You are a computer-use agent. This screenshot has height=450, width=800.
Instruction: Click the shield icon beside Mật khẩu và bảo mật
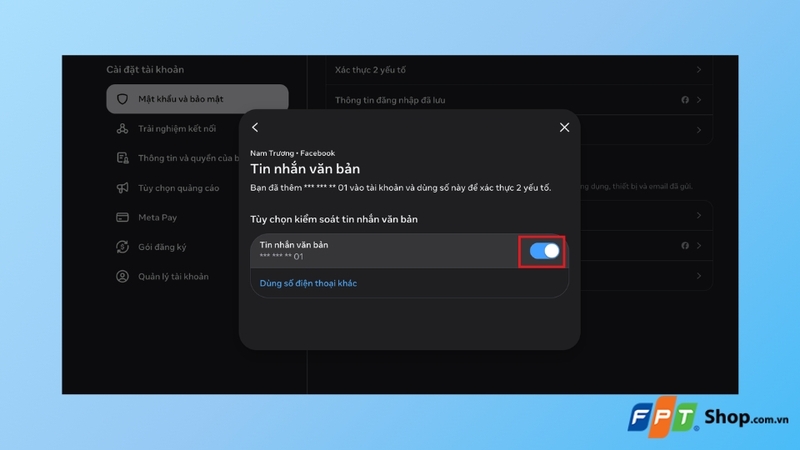(122, 99)
